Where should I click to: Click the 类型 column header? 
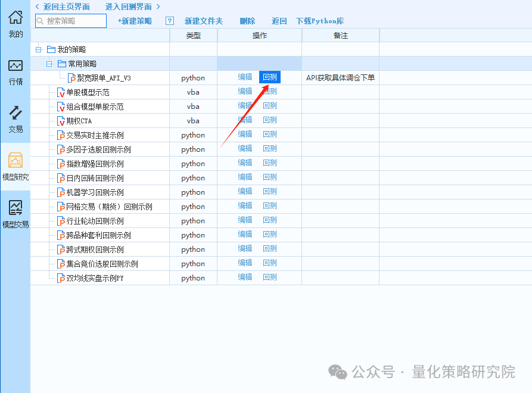tap(194, 35)
